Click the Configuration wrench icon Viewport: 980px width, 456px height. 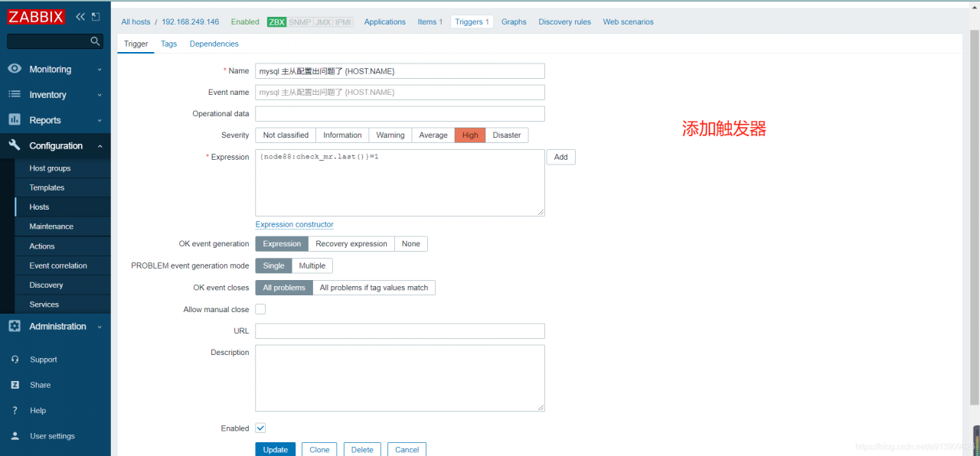point(15,145)
